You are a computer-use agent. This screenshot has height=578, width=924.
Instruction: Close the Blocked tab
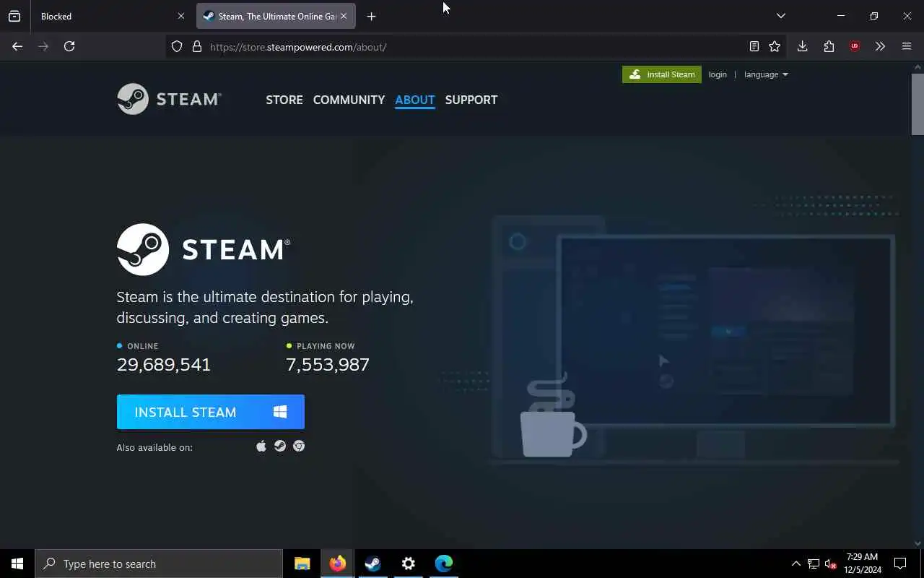point(181,16)
